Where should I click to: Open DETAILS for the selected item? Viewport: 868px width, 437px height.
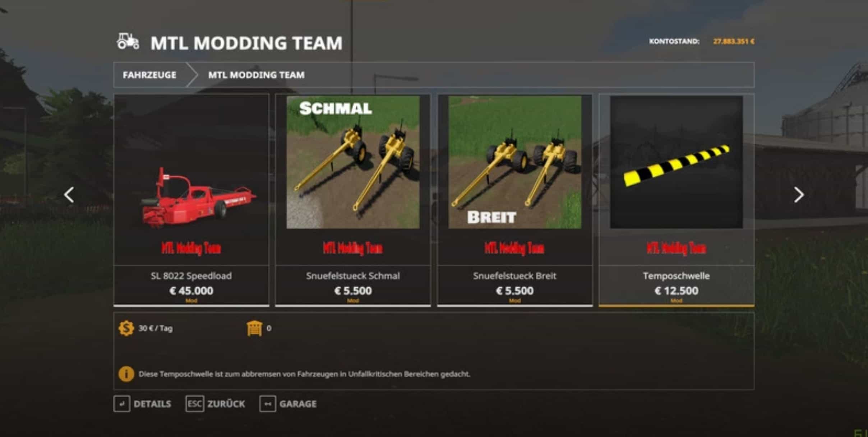152,404
